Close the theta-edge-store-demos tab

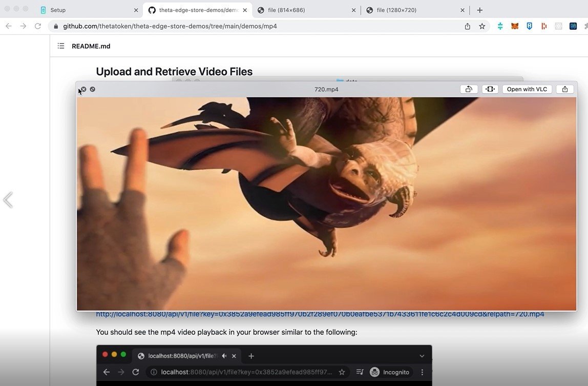(245, 10)
